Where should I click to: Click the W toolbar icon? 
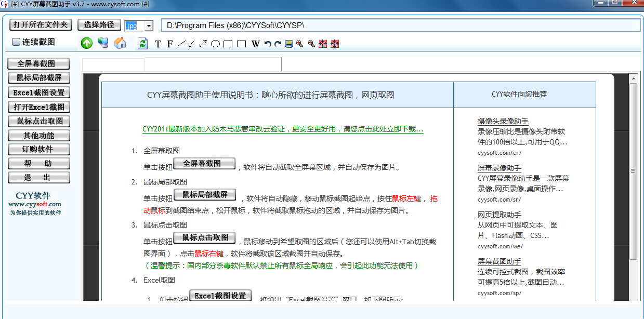[x=255, y=44]
